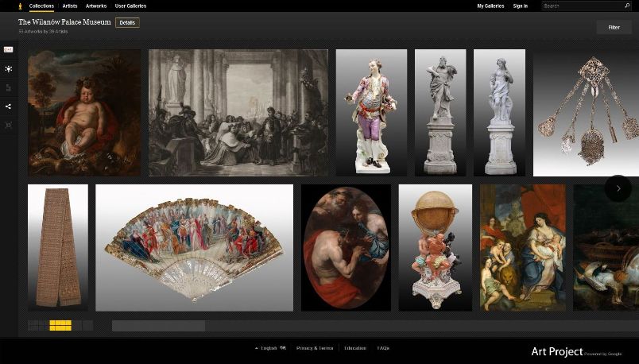This screenshot has width=639, height=364.
Task: Select the medium yellow grid view size
Action: 60,325
